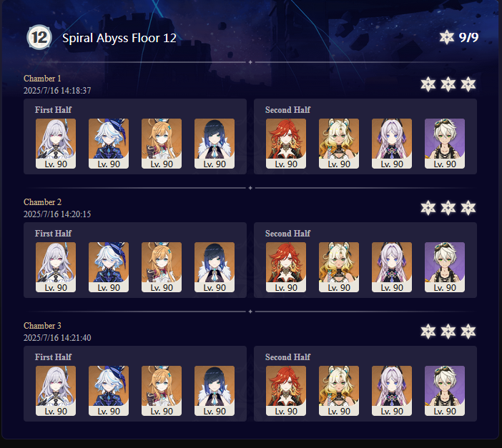Select blue-hat character portrait in Chamber 1 First Half
This screenshot has height=448, width=502.
[109, 144]
